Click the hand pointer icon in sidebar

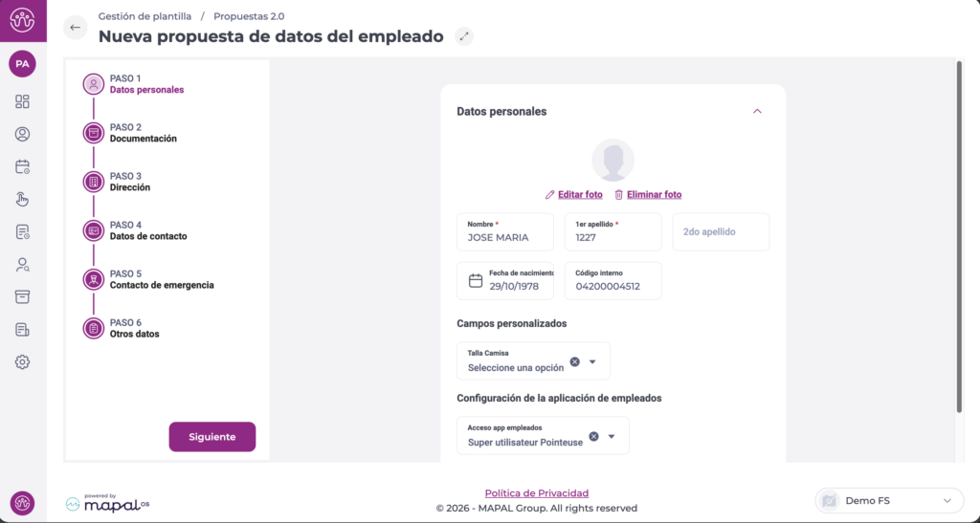(x=22, y=199)
